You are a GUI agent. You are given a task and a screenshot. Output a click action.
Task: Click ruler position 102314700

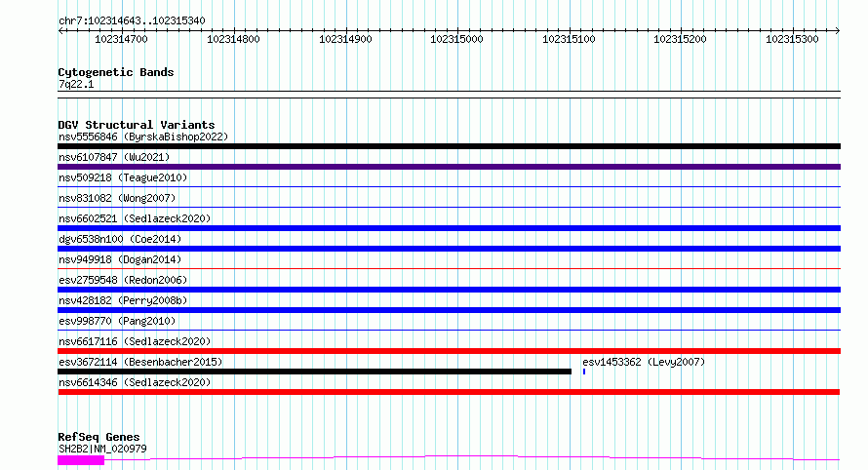pyautogui.click(x=121, y=39)
